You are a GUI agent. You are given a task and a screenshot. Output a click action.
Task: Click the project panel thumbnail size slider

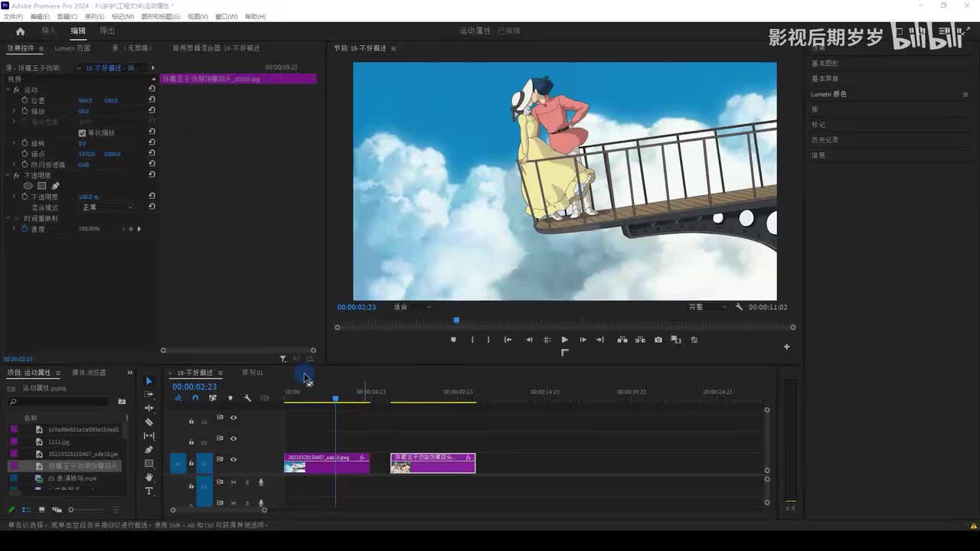tap(71, 510)
